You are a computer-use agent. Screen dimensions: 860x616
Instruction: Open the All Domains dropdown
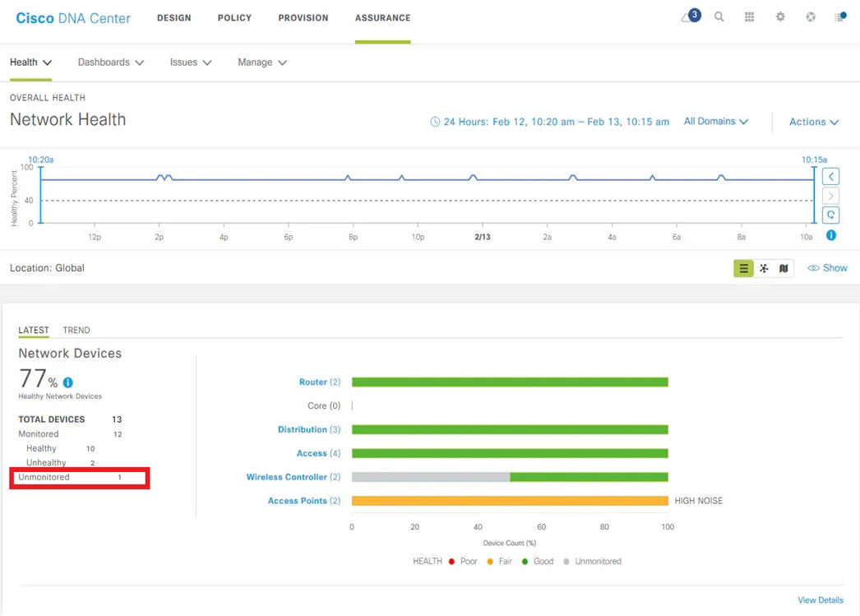(x=716, y=121)
